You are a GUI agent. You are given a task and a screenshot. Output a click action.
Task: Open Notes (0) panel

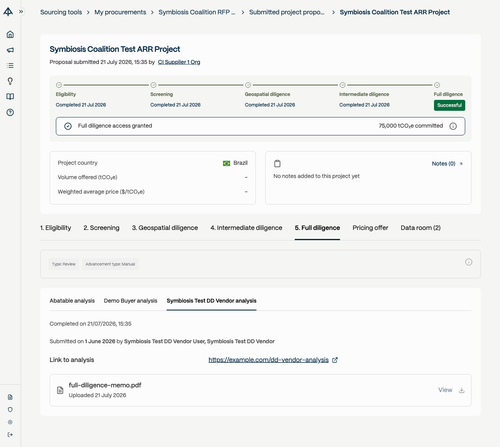tap(443, 164)
